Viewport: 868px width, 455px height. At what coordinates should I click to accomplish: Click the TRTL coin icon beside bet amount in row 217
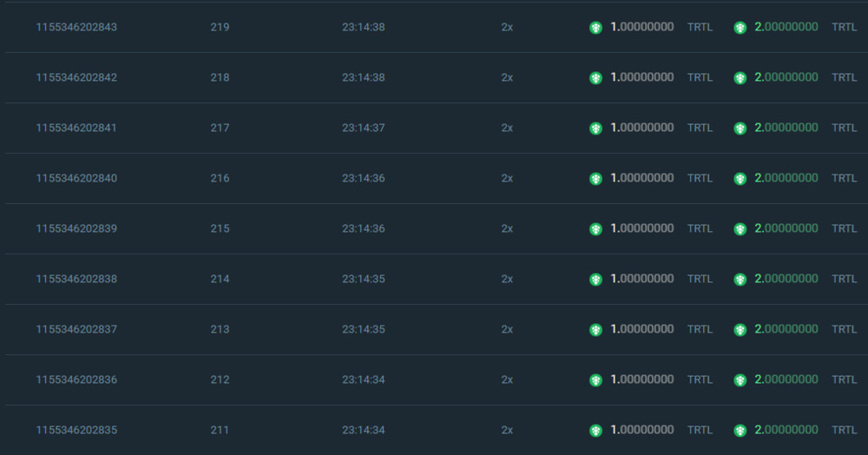click(595, 129)
